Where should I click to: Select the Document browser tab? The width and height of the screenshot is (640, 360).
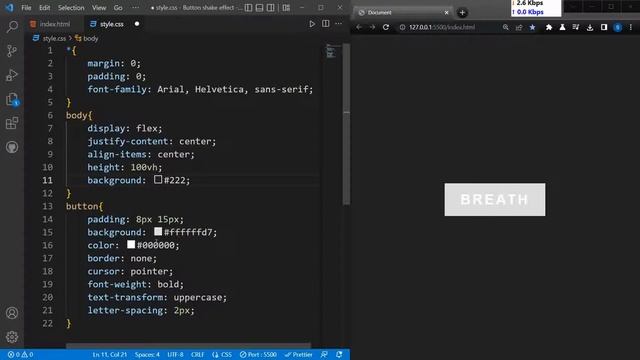coord(403,13)
